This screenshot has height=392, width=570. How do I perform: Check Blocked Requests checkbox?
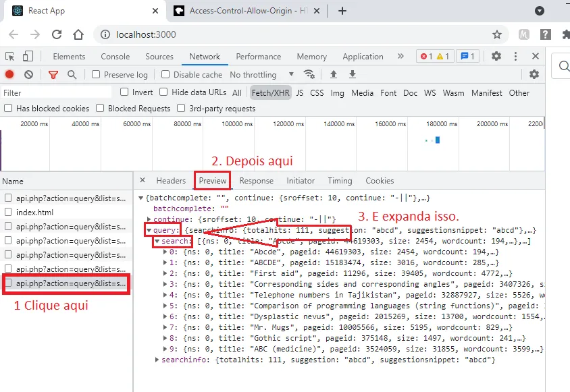click(100, 108)
